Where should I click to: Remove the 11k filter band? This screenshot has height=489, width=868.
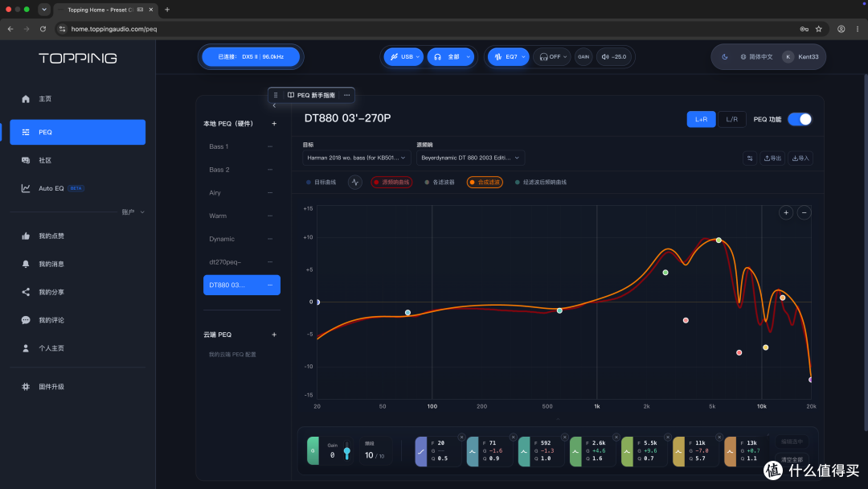click(719, 437)
